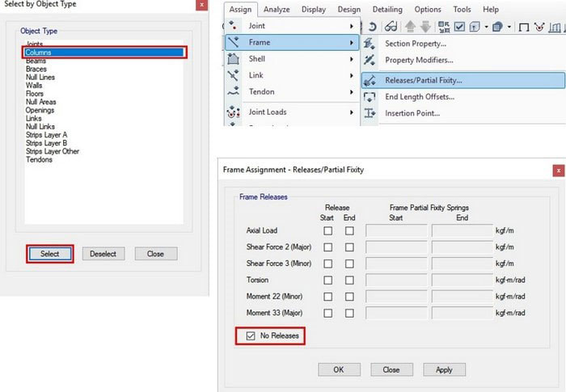Click Apply in the Frame Assignment dialog

(444, 369)
